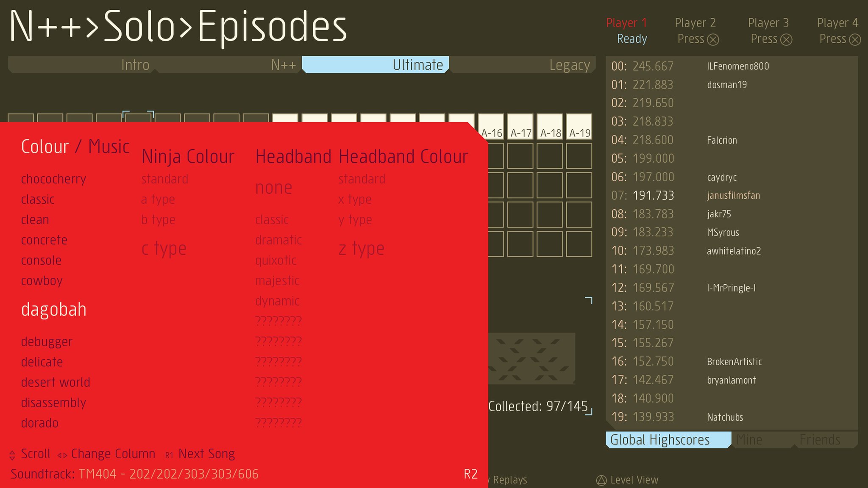
Task: Click the Scroll up/down arrows icon
Action: tap(12, 455)
